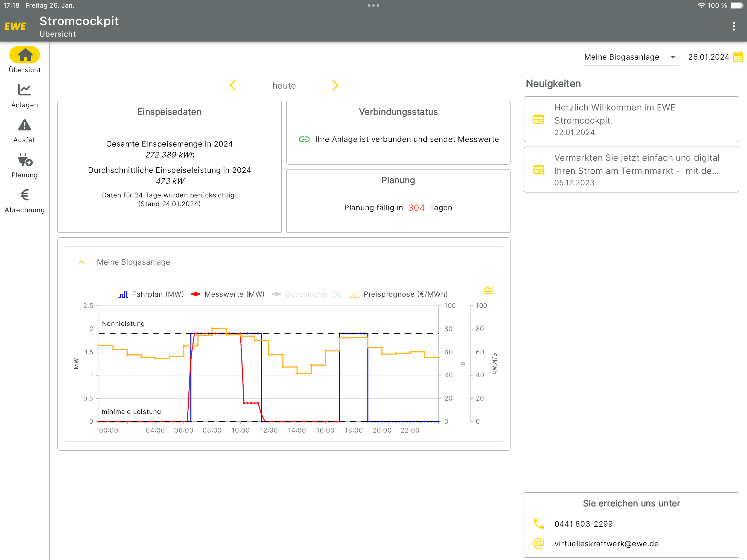Open the calendar date picker icon
The height and width of the screenshot is (560, 747).
point(738,57)
